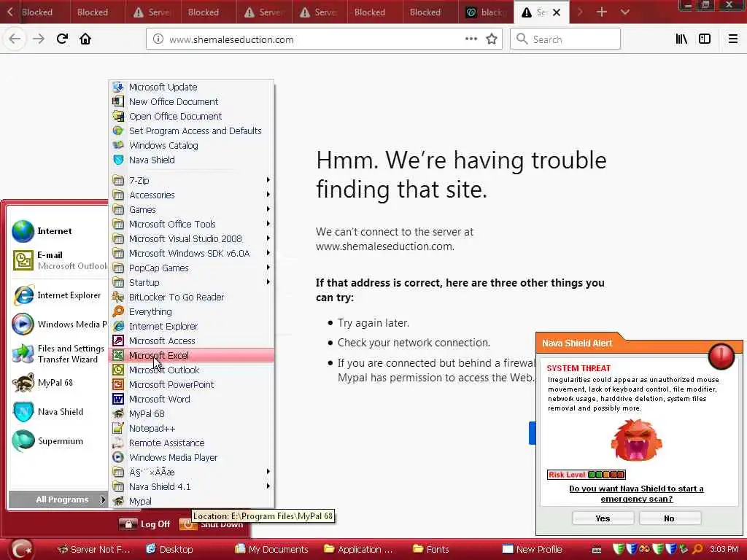Expand the Nava Shield 4.1 submenu

click(192, 486)
